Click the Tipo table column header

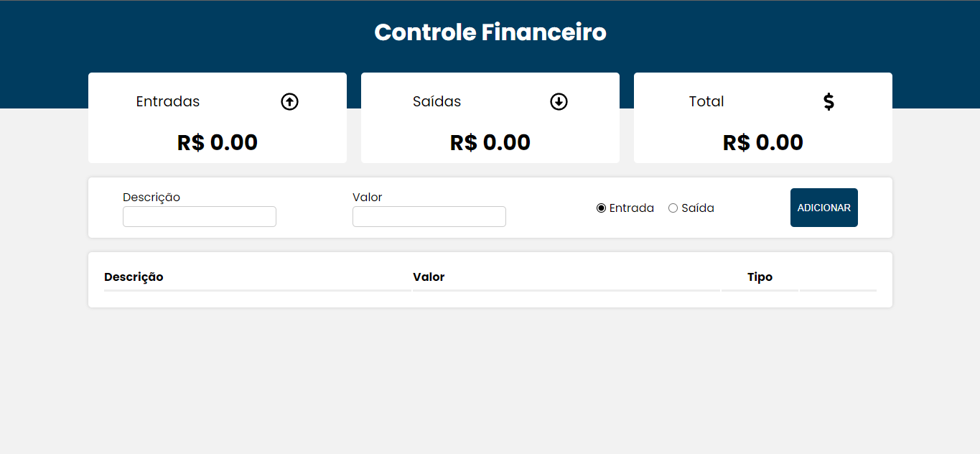[x=760, y=277]
